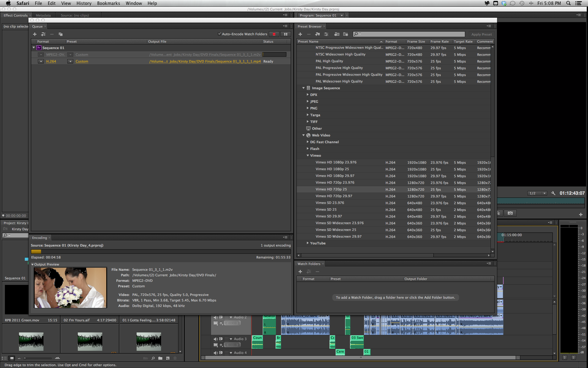Sort presets by Preset Name header
Image resolution: width=588 pixels, height=368 pixels.
340,41
